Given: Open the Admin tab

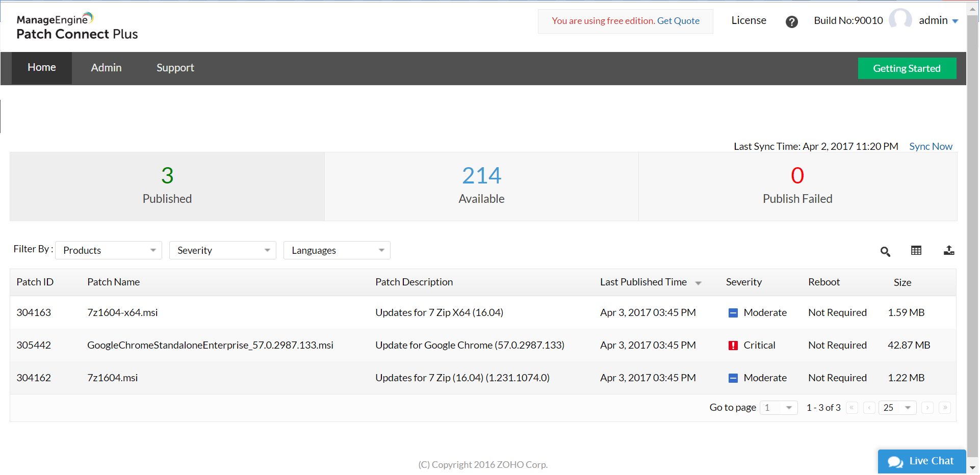Looking at the screenshot, I should pos(107,68).
